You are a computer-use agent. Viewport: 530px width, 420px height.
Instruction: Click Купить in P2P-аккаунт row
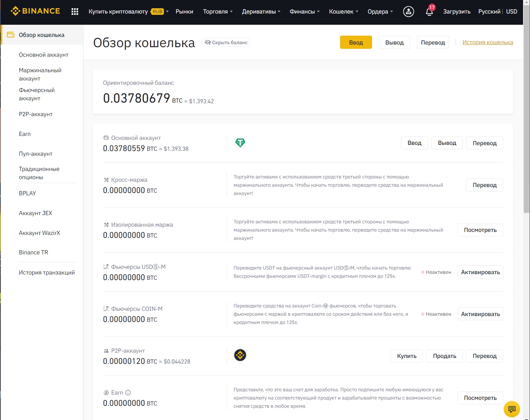[407, 356]
